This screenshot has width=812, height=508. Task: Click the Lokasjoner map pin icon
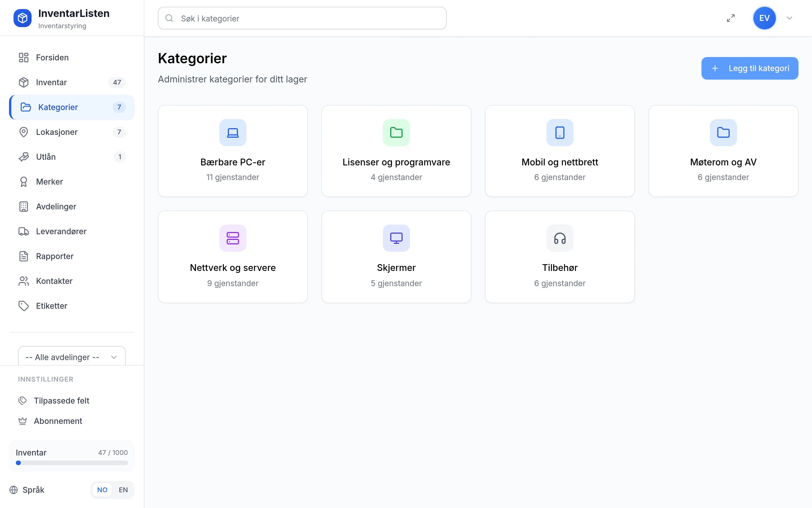pos(23,132)
